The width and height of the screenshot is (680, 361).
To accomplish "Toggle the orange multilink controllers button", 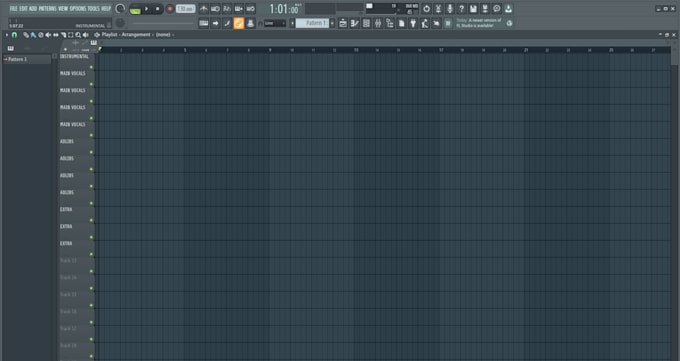I will 239,23.
